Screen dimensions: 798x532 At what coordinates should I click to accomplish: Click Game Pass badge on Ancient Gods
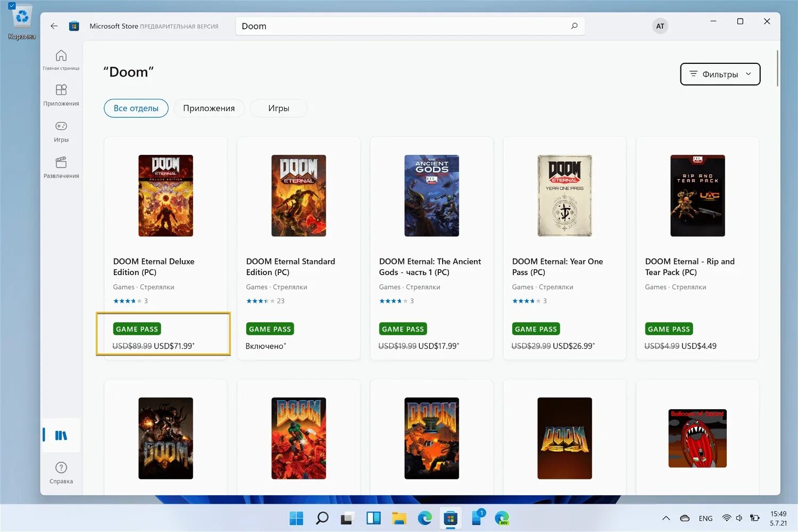point(403,329)
